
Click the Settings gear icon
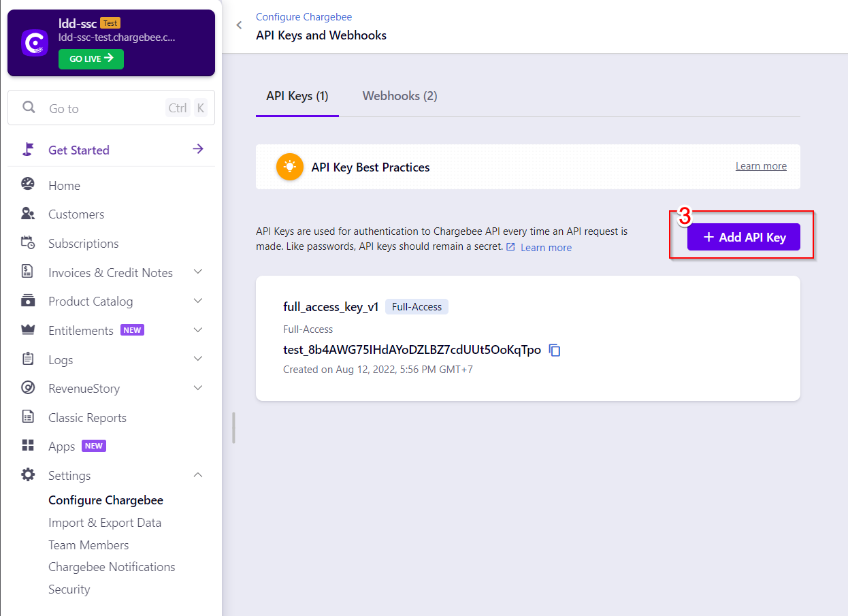28,474
